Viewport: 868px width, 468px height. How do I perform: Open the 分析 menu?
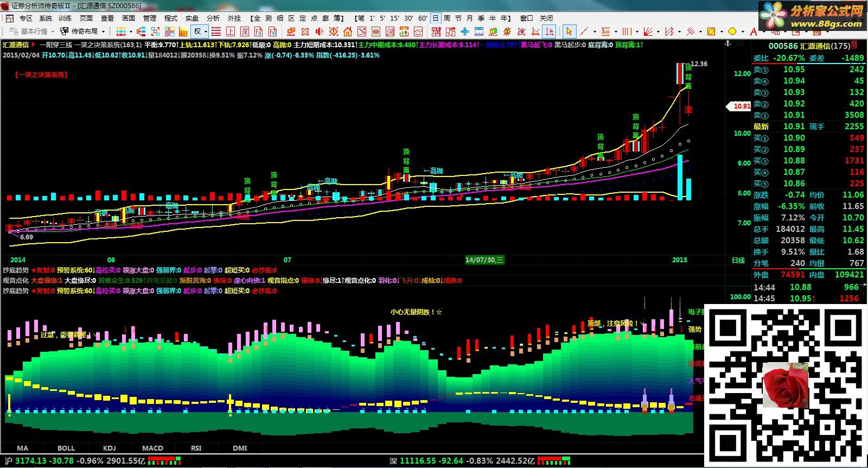click(213, 18)
